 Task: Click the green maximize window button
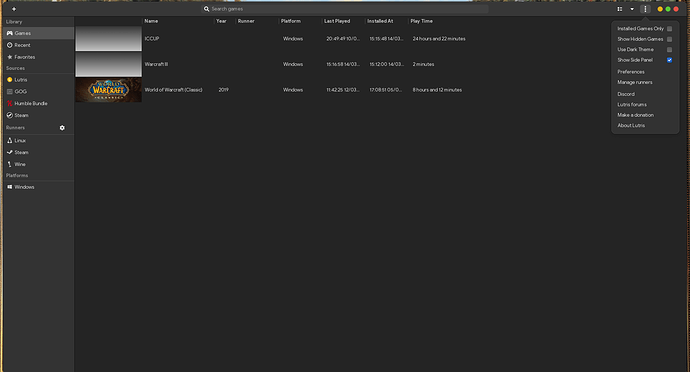coord(668,9)
